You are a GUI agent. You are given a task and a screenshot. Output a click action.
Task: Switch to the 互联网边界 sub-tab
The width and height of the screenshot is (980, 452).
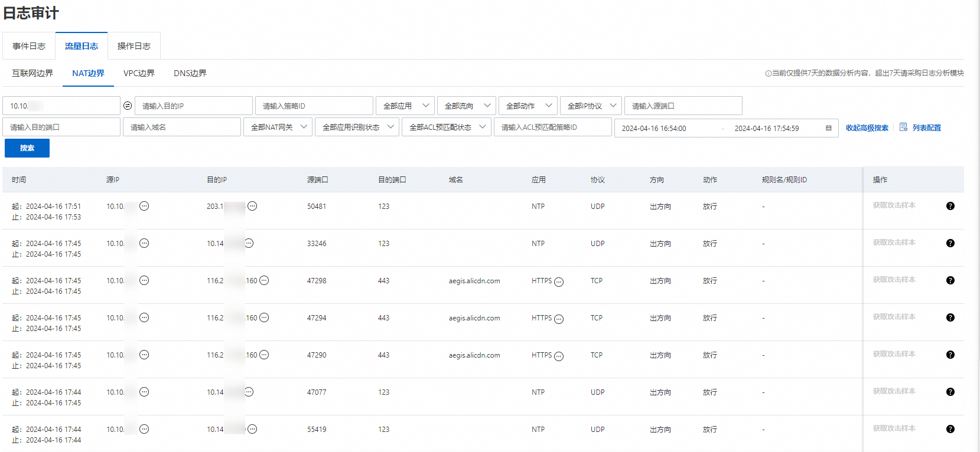click(32, 73)
